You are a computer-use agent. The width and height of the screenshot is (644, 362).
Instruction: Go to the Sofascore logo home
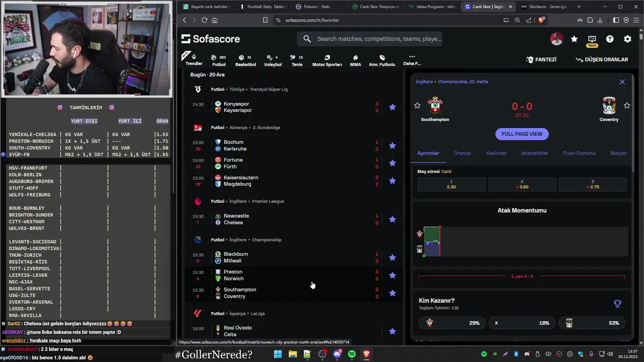[211, 39]
